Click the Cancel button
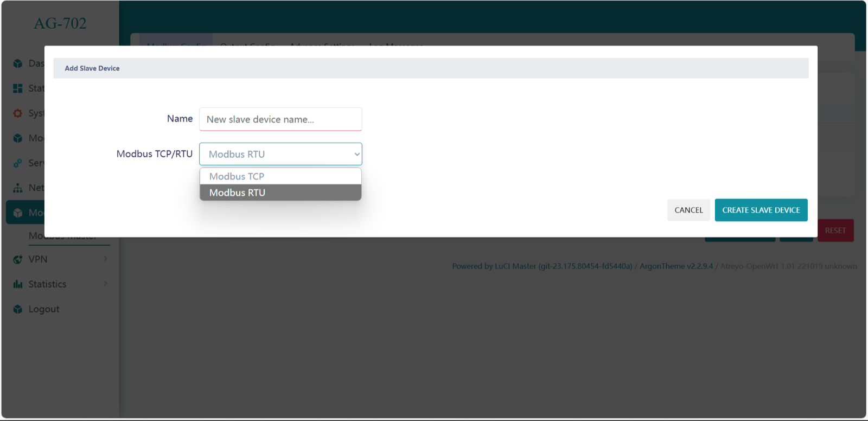Image resolution: width=868 pixels, height=421 pixels. 688,210
